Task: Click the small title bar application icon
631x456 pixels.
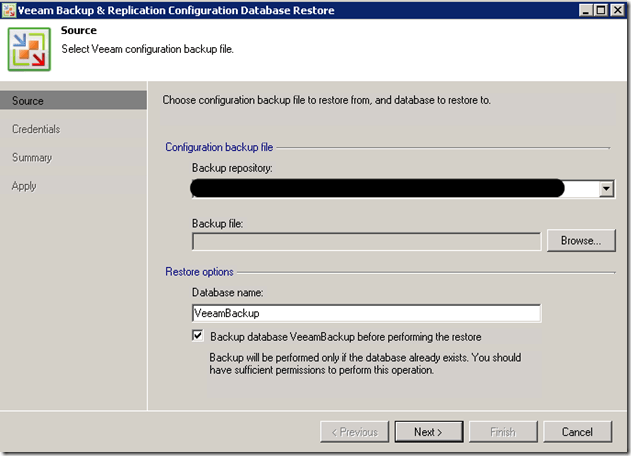Action: tap(10, 10)
